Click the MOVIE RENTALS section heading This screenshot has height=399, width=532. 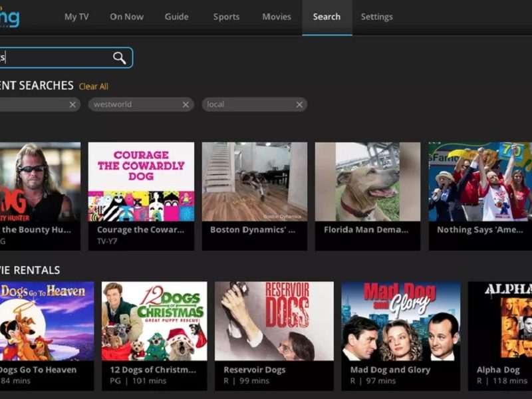point(30,270)
